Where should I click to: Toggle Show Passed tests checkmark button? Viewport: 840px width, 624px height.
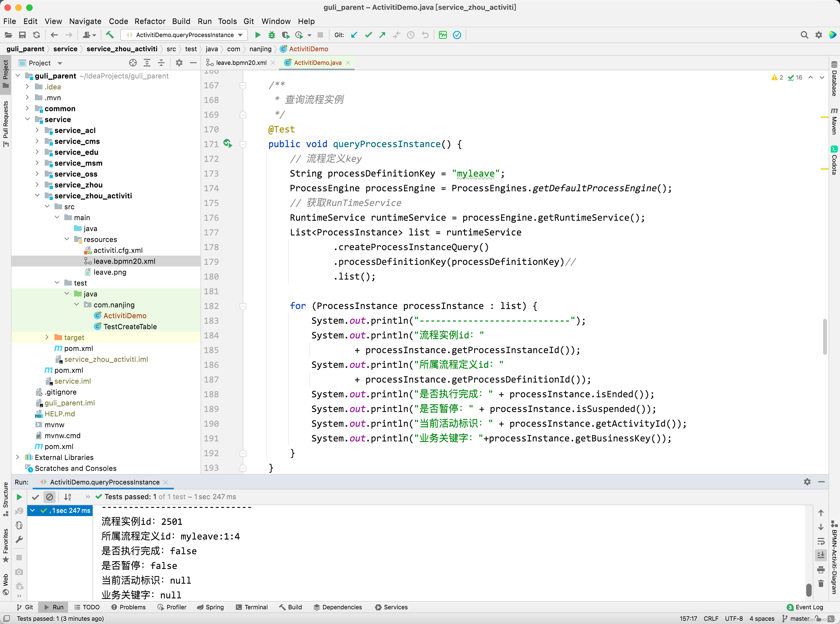coord(35,497)
